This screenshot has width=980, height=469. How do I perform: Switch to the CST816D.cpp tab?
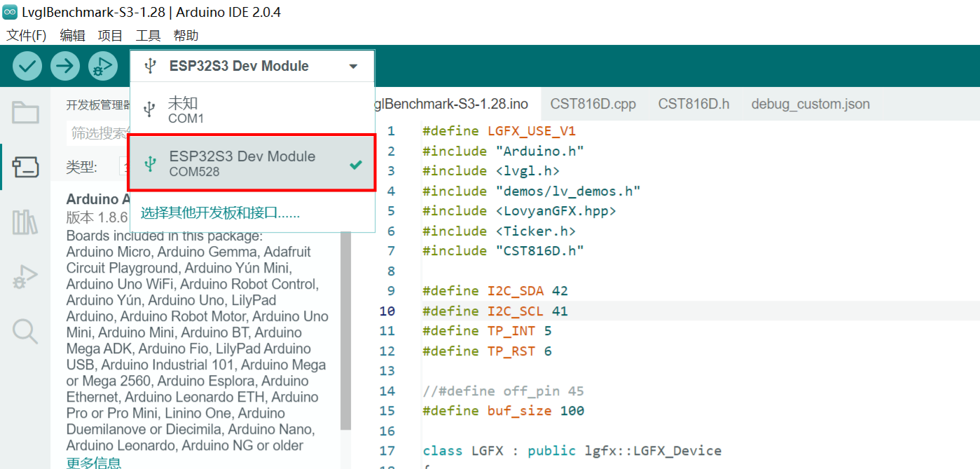pos(593,104)
